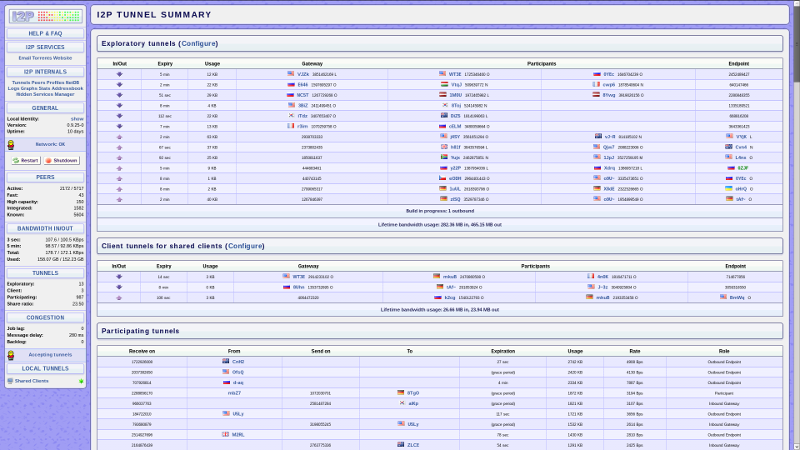The width and height of the screenshot is (800, 450).
Task: Open the Peers section header
Action: [45, 178]
